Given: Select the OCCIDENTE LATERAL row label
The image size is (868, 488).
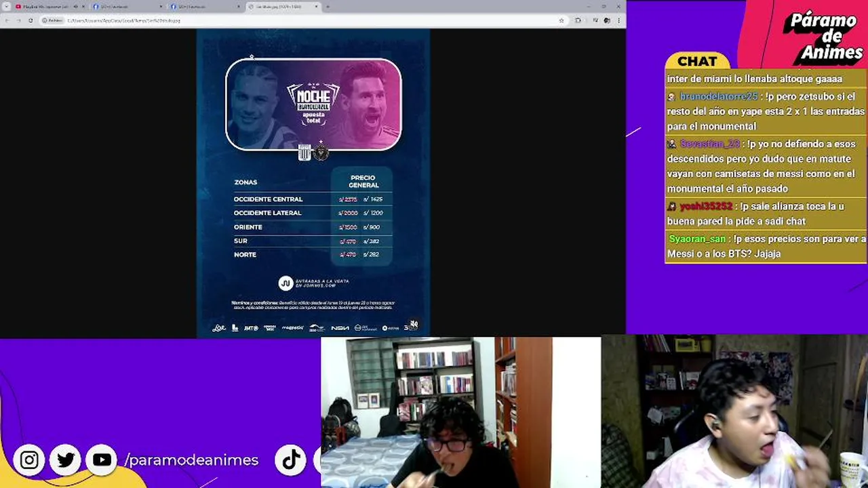Looking at the screenshot, I should [268, 213].
